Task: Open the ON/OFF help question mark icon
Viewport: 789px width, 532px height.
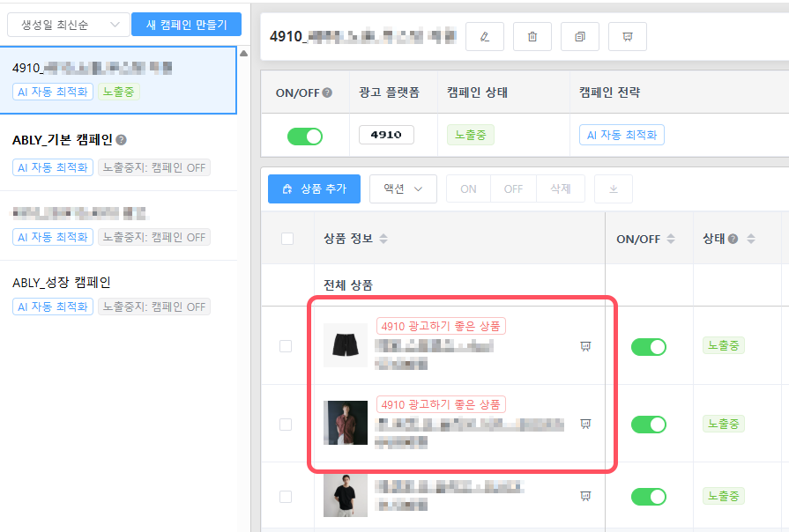Action: (327, 92)
